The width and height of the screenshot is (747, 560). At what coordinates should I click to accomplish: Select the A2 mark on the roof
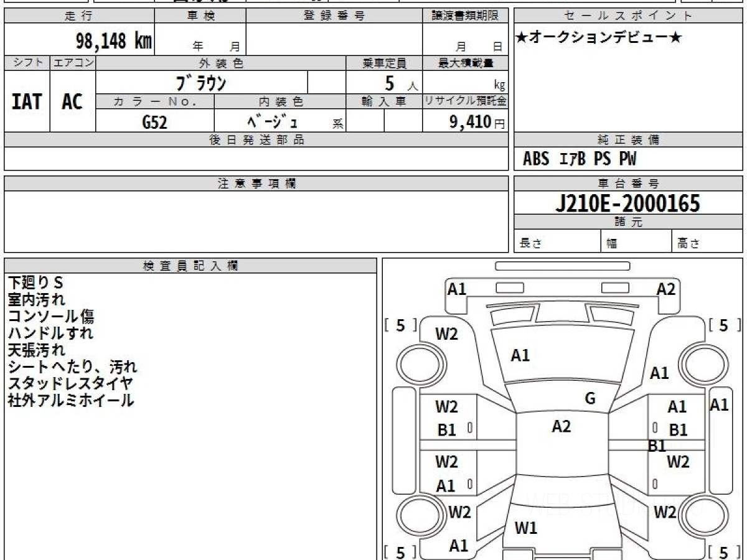[561, 427]
